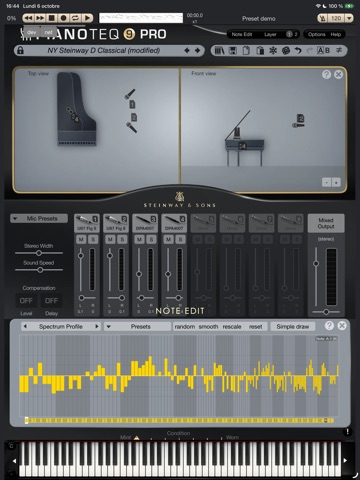
Task: Mute microphone 2 channel
Action: coord(110,239)
